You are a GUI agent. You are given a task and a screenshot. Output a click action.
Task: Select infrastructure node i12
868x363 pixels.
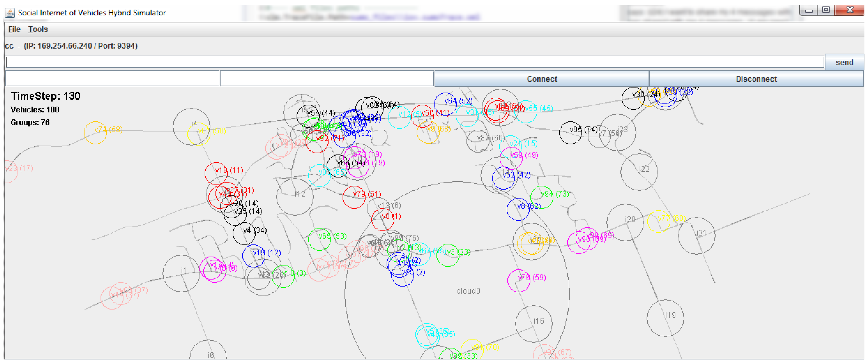click(295, 197)
